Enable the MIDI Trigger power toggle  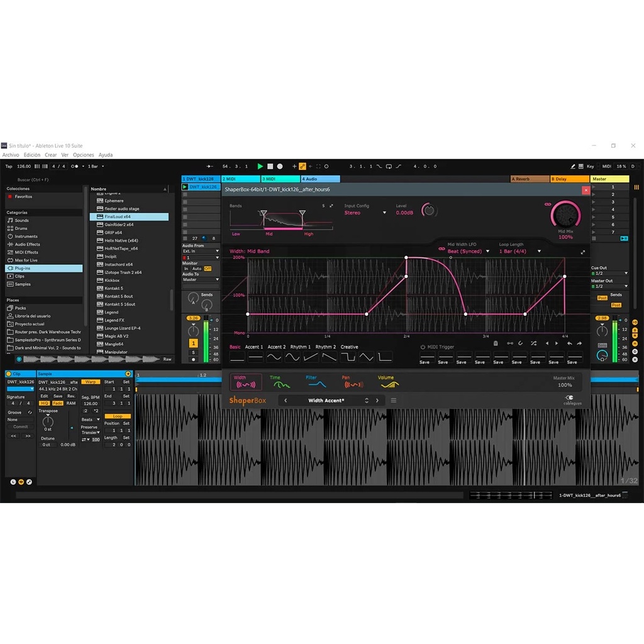coord(423,347)
